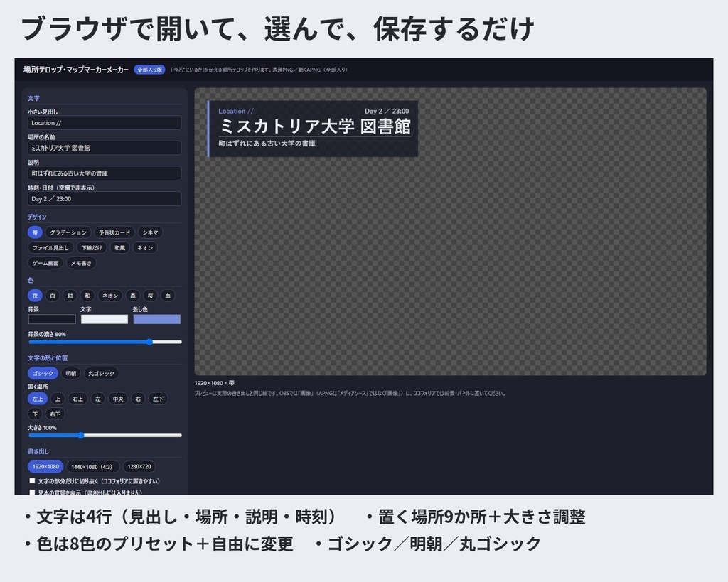728x582 pixels.
Task: Click the telop preview card on the canvas
Action: click(313, 129)
